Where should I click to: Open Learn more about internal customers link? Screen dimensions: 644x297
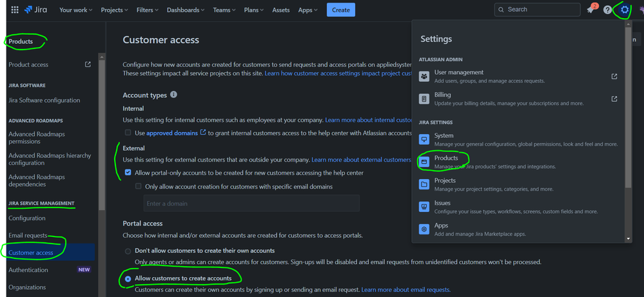point(368,120)
